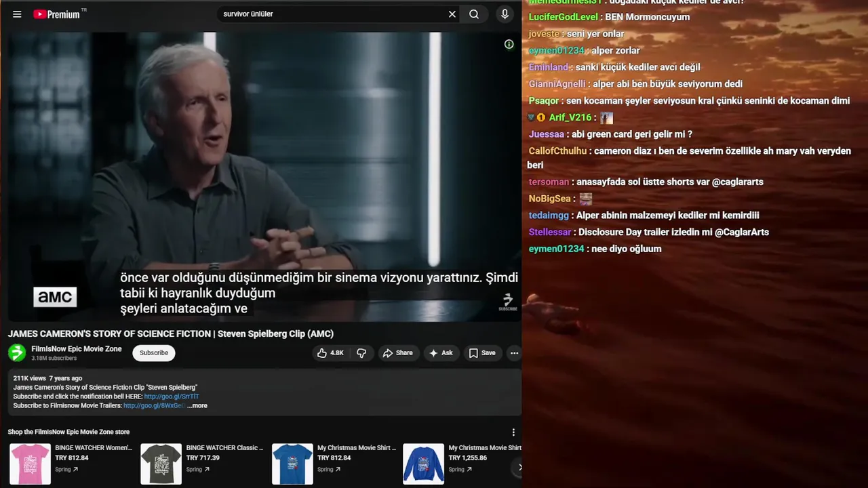
Task: Open FilmIsNow Epic Movie Zone channel name
Action: coord(77,348)
